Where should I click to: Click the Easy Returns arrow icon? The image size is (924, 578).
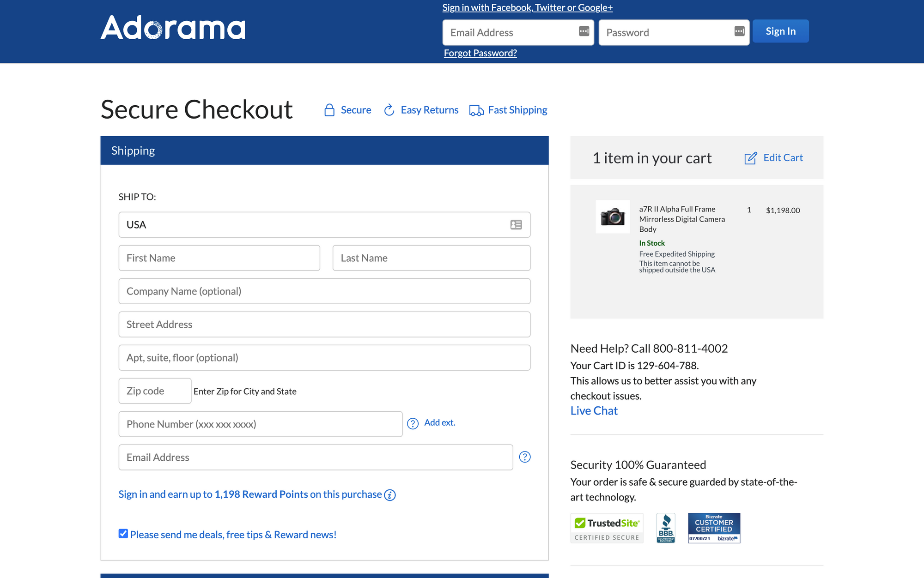(389, 110)
